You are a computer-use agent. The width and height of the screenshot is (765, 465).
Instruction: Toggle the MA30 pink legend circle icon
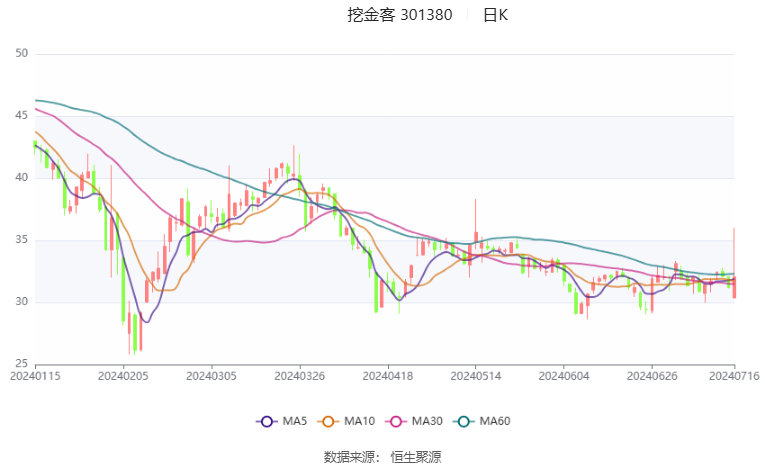click(x=396, y=422)
